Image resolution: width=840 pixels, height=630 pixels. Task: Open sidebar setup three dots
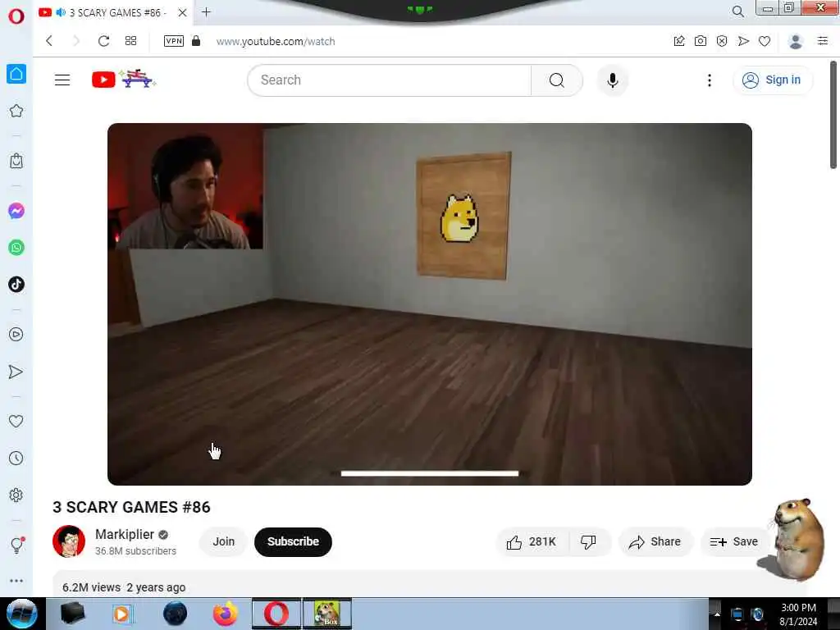[16, 581]
